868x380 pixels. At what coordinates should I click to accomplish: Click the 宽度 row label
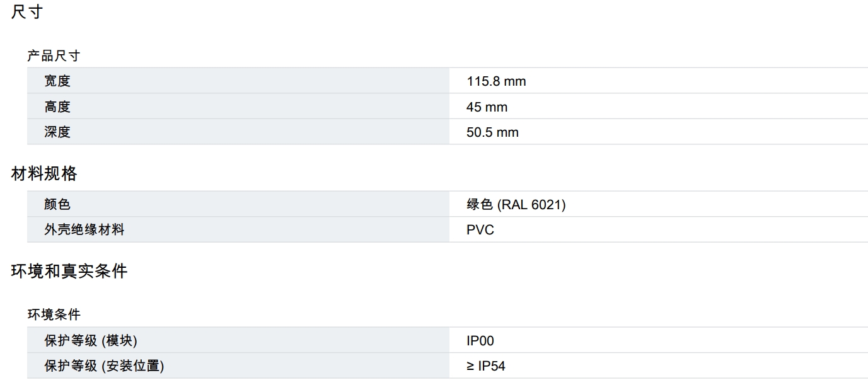point(57,81)
